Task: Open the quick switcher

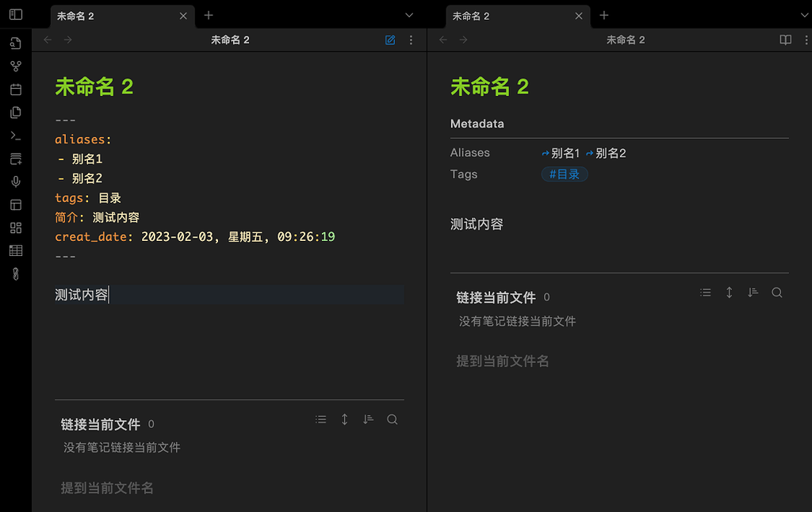Action: coord(16,43)
